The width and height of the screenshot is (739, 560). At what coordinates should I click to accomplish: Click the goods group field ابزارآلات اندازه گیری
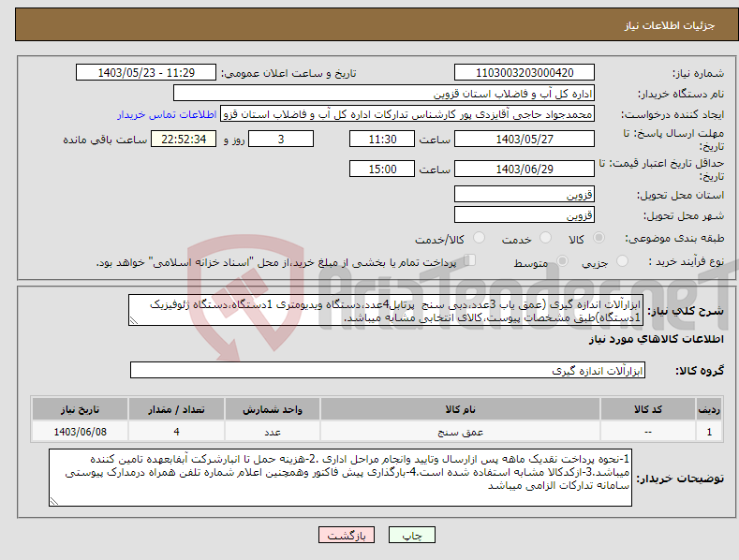click(x=388, y=370)
